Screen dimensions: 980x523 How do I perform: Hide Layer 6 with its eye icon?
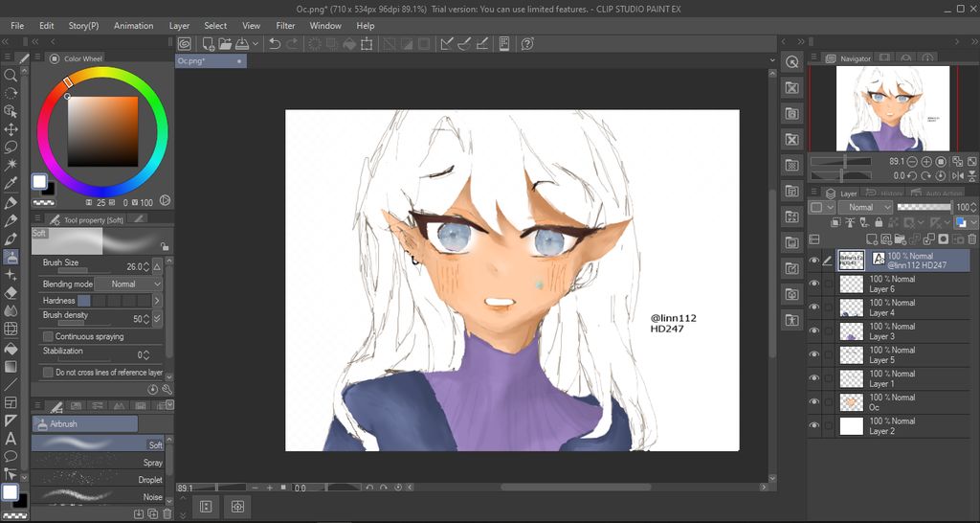(x=813, y=284)
